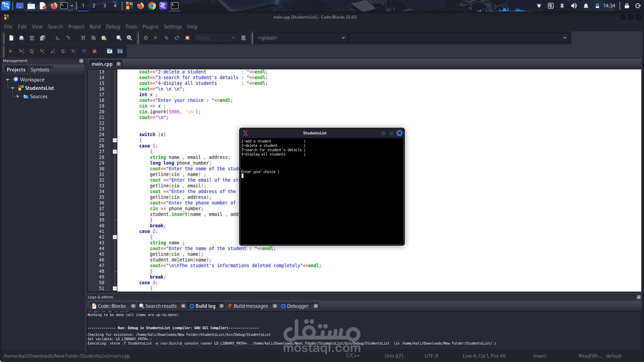Switch to the Build messages tab

point(251,306)
